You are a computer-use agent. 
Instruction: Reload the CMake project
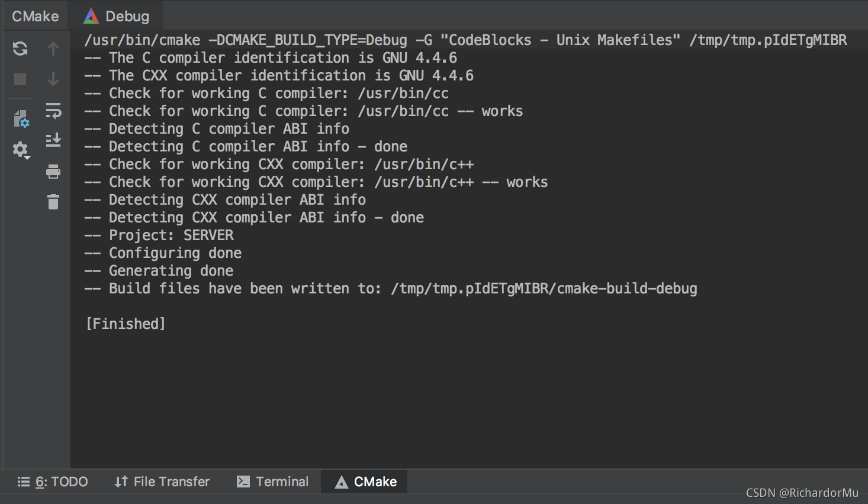pyautogui.click(x=20, y=49)
